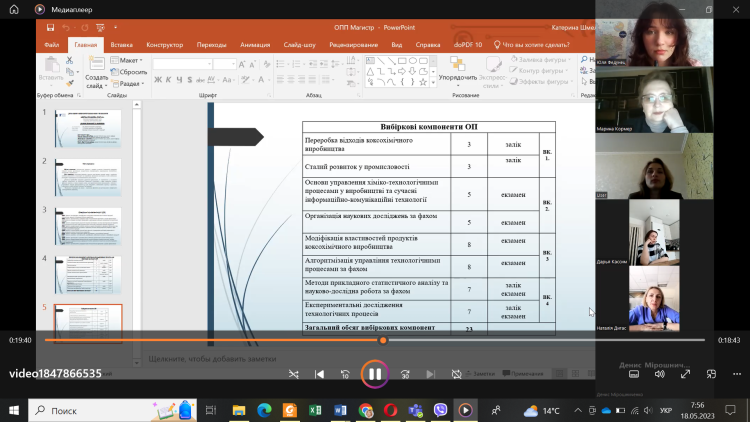Image resolution: width=750 pixels, height=422 pixels.
Task: Open the Анимация ribbon tab
Action: click(x=254, y=45)
